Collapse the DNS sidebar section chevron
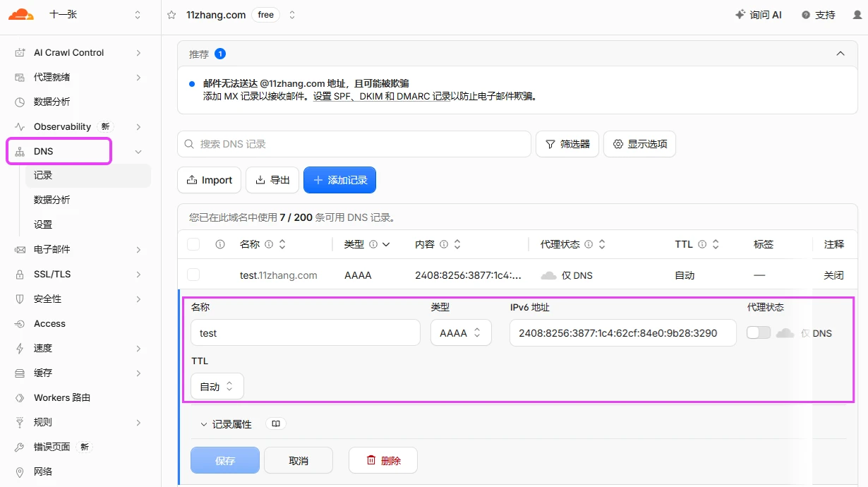868x487 pixels. pos(138,152)
